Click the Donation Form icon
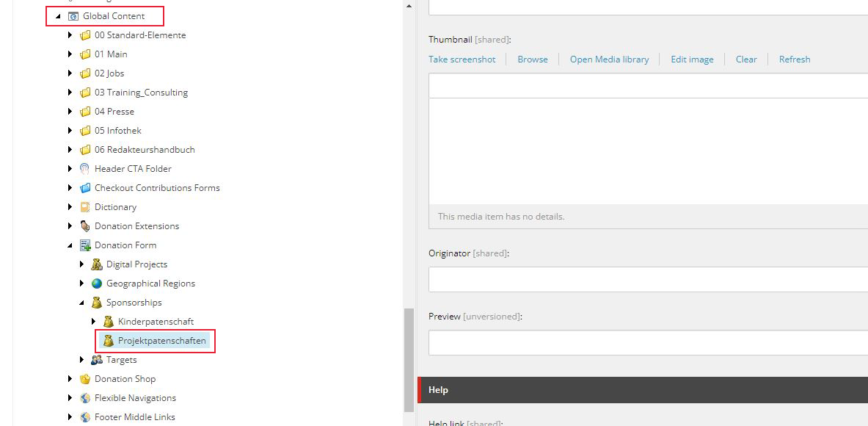The height and width of the screenshot is (426, 868). (84, 245)
